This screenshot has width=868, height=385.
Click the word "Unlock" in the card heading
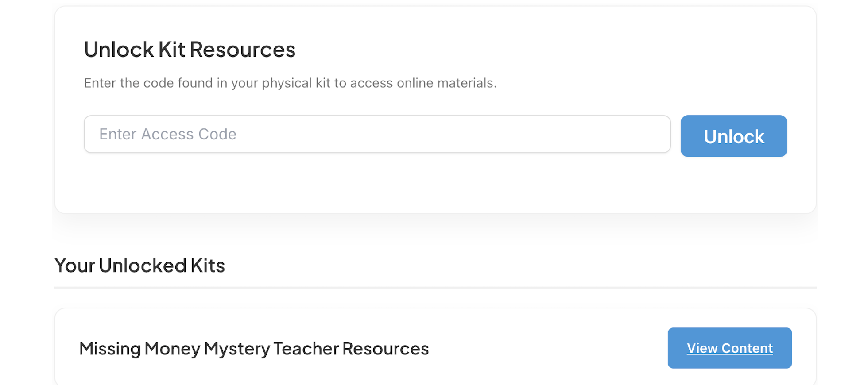[x=119, y=50]
